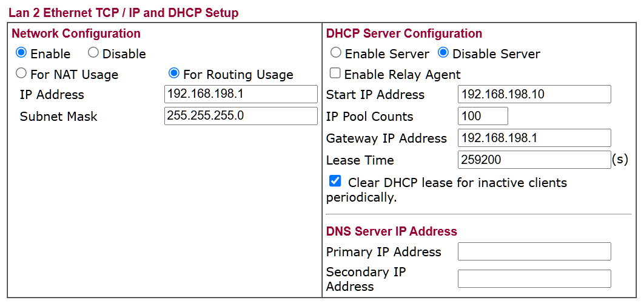The width and height of the screenshot is (644, 303).
Task: Uncheck Clear DHCP lease for inactive clients
Action: (x=335, y=181)
